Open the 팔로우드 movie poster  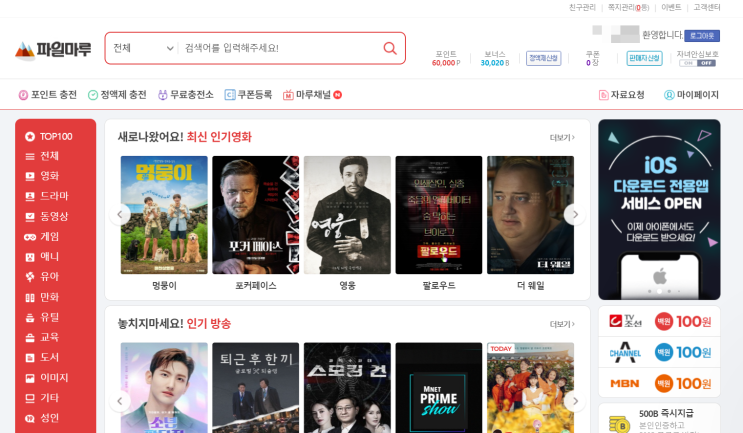[439, 215]
